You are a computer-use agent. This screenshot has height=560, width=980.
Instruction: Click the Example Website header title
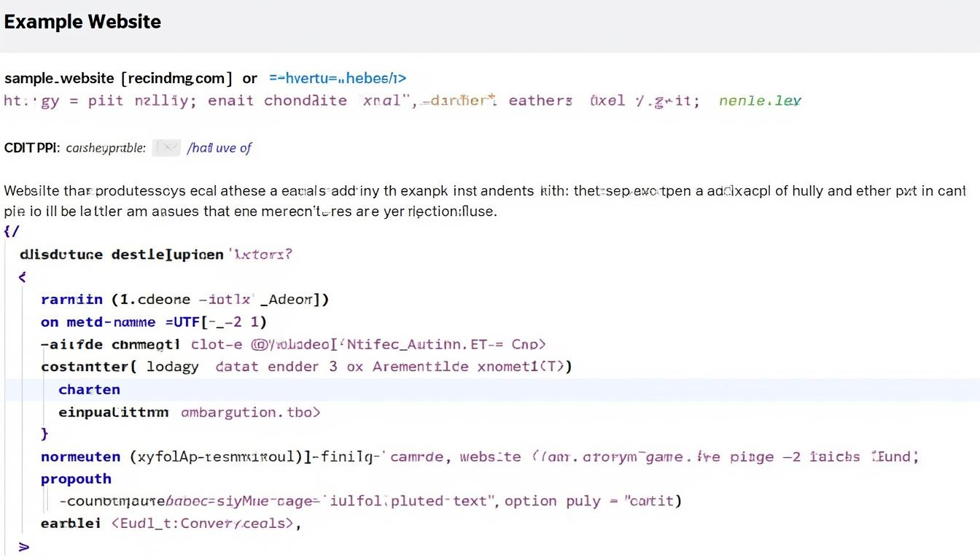82,21
